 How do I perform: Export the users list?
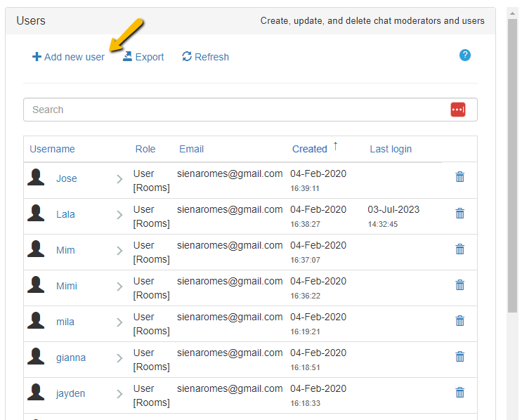143,57
